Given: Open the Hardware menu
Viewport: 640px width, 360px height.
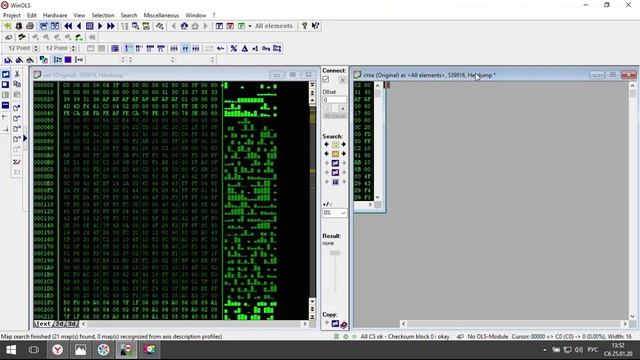Looking at the screenshot, I should point(55,15).
